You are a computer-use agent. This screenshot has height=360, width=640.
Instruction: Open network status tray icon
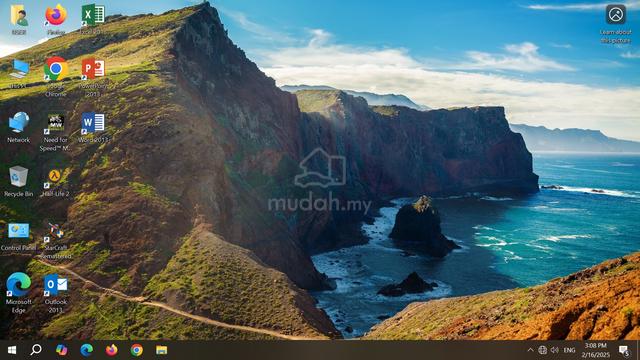click(x=542, y=350)
